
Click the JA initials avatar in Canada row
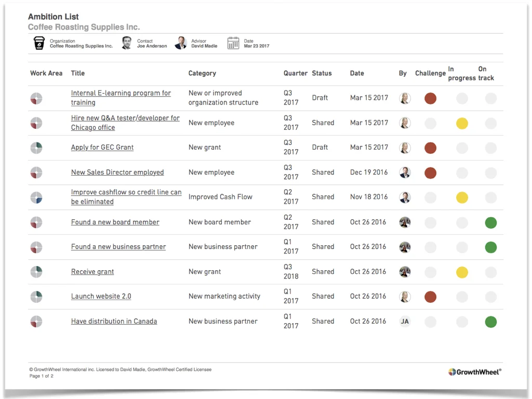[405, 322]
